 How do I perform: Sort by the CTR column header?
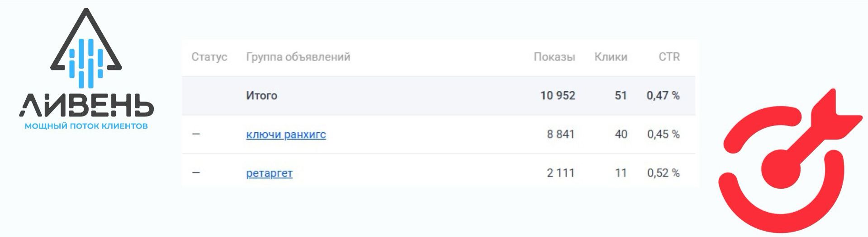pos(669,57)
